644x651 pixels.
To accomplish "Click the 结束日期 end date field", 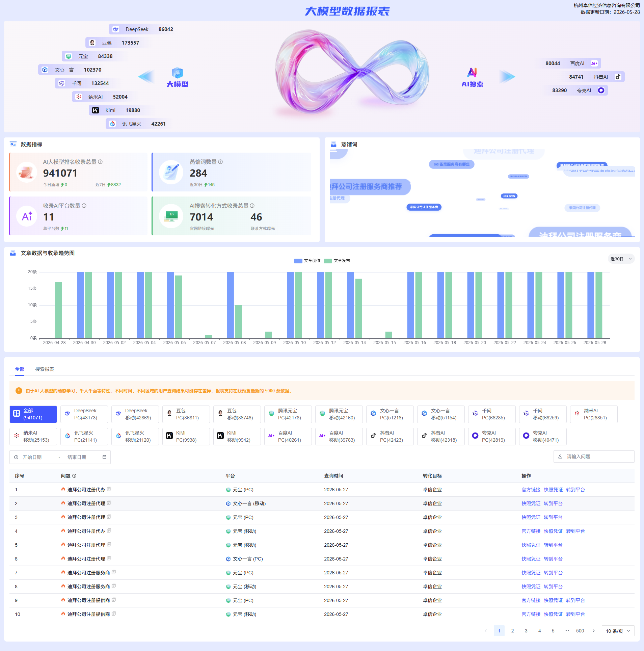I will click(77, 457).
